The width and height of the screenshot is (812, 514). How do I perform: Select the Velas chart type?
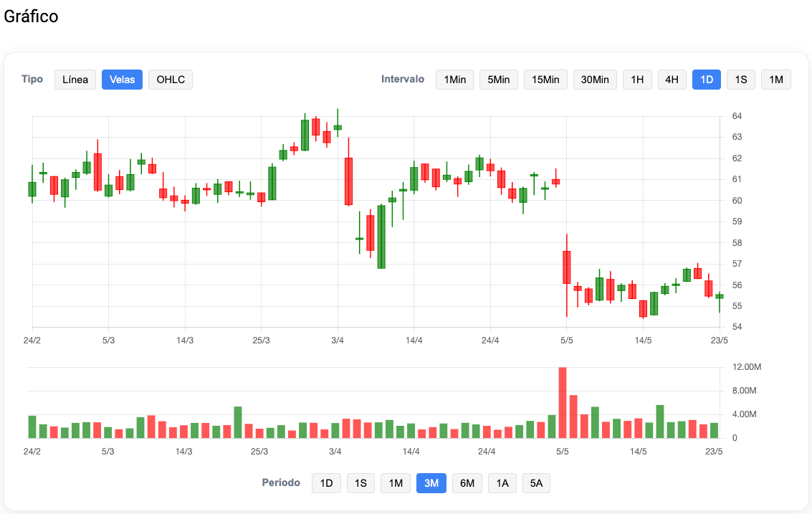click(x=122, y=79)
